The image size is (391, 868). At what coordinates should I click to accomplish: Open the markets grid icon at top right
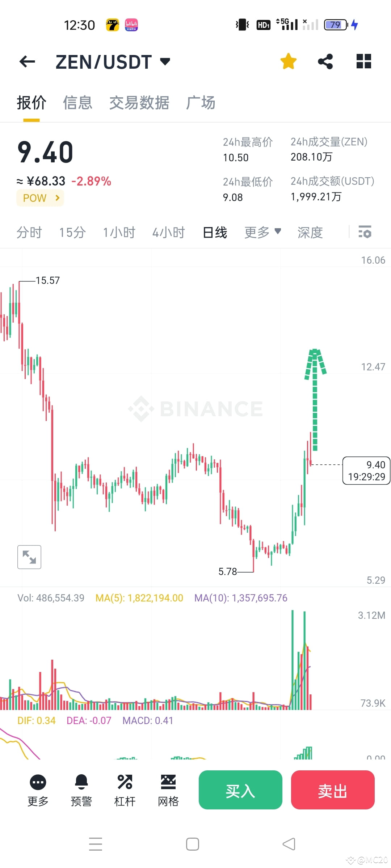tap(363, 61)
